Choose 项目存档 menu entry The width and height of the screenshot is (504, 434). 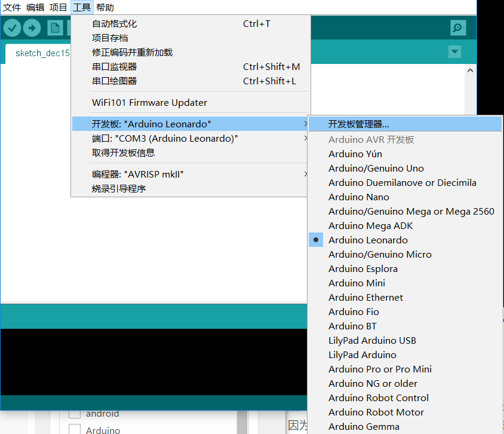[190, 38]
